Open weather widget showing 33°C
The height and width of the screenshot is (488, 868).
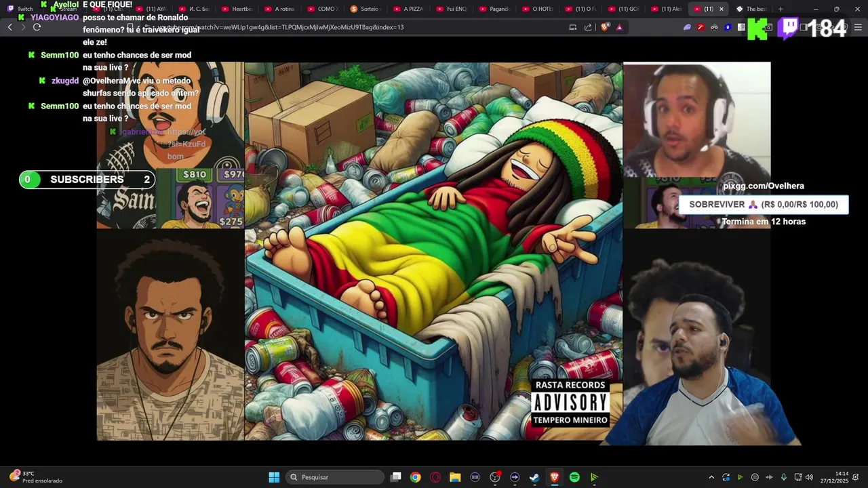36,477
